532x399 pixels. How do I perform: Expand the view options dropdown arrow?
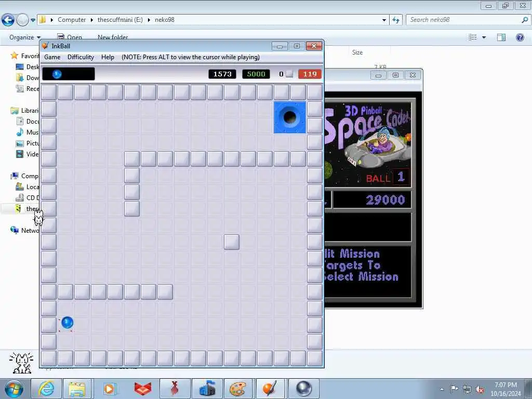click(484, 37)
